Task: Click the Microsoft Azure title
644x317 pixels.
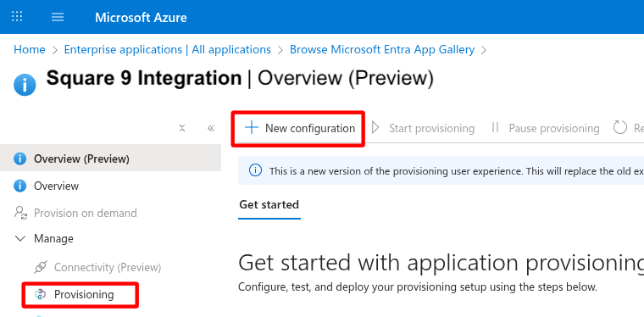Action: coord(141,17)
